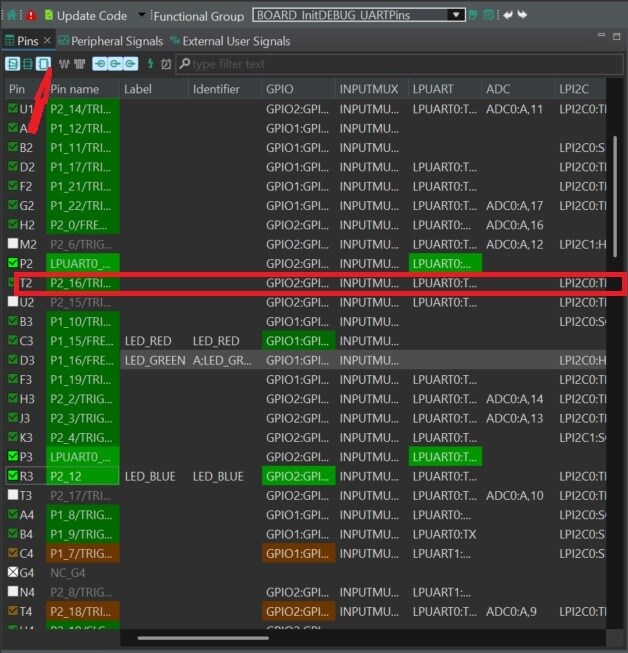Focus the type filter text field
This screenshot has width=628, height=653.
(399, 64)
